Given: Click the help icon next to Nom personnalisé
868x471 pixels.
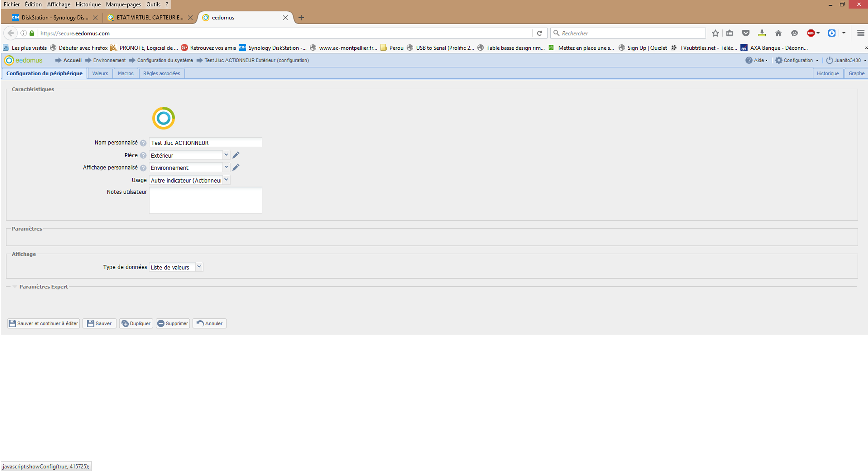Looking at the screenshot, I should click(143, 143).
